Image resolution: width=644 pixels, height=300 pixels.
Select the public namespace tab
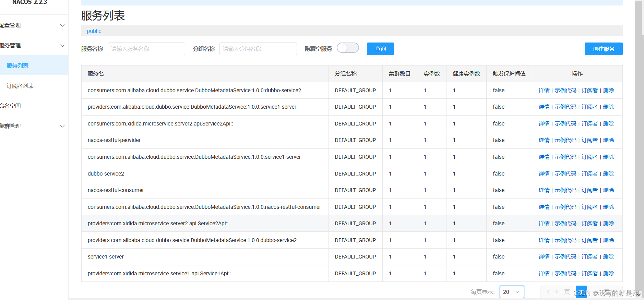(94, 31)
